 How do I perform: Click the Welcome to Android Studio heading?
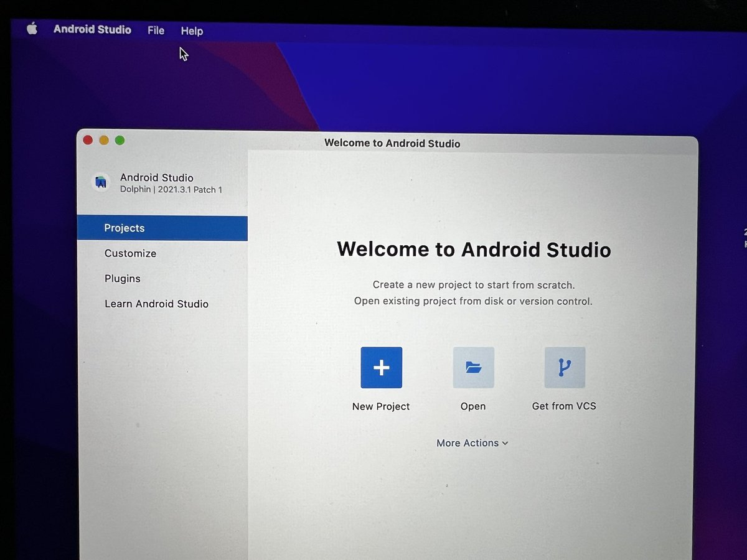pos(474,250)
